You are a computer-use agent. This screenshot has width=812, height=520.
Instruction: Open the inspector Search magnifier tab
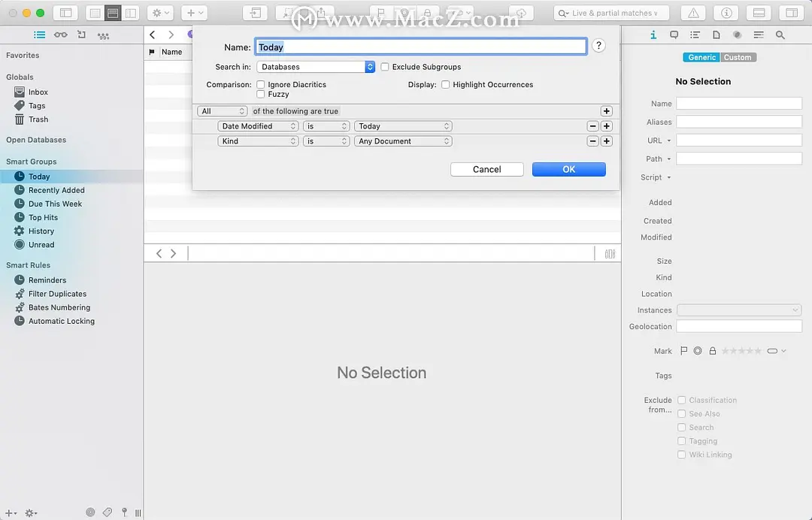[x=780, y=35]
